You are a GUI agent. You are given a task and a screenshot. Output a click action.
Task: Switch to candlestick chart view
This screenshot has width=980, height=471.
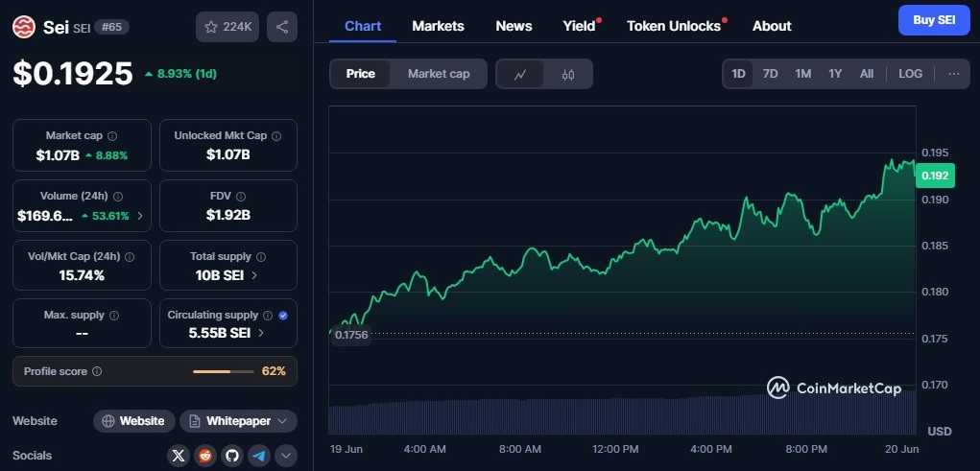567,74
